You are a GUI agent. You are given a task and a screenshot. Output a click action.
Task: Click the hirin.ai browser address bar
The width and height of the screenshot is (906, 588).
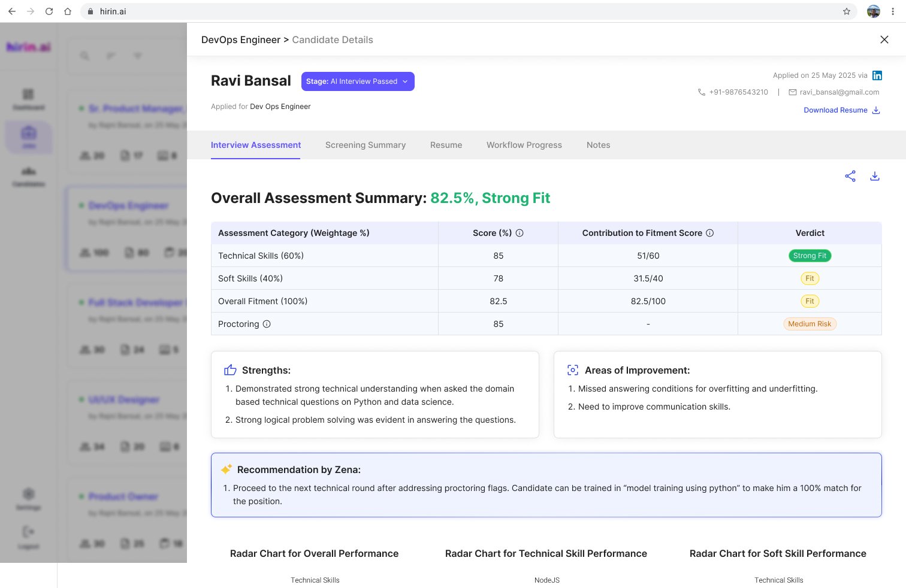coord(419,11)
